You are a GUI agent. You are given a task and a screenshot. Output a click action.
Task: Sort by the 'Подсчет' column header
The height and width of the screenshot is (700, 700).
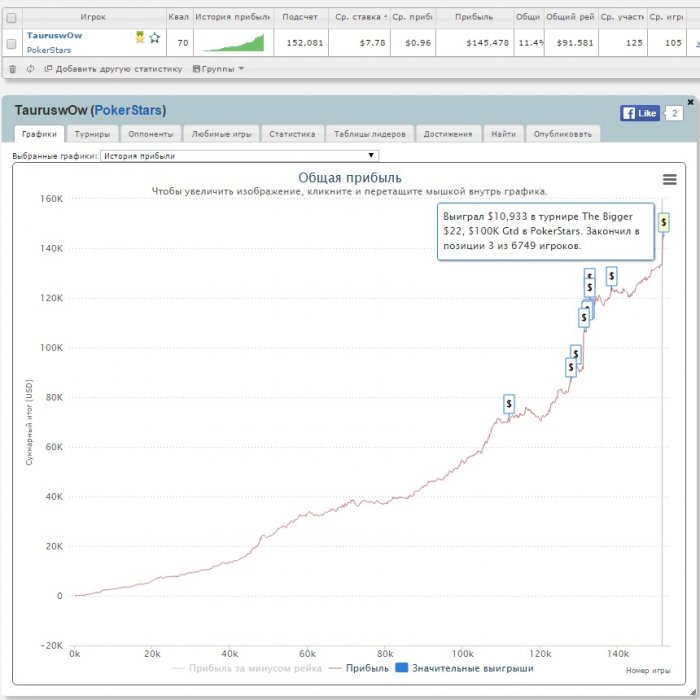[300, 17]
